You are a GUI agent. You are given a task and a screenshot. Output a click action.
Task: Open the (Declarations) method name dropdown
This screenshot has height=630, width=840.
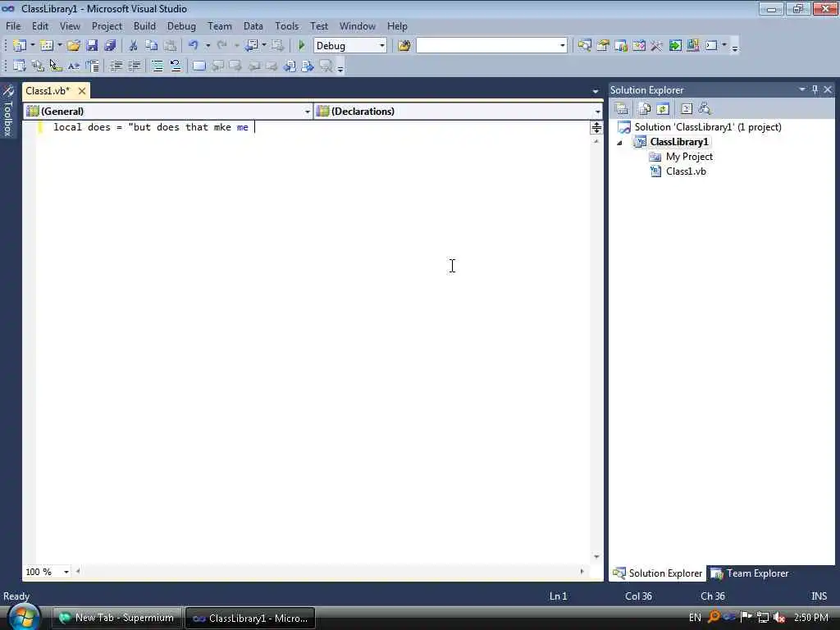[x=597, y=112]
